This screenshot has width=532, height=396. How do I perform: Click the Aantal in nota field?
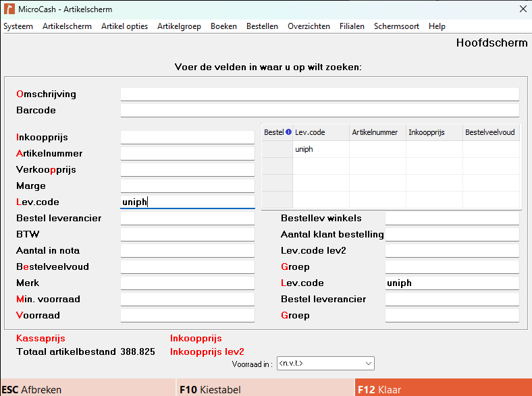(187, 250)
